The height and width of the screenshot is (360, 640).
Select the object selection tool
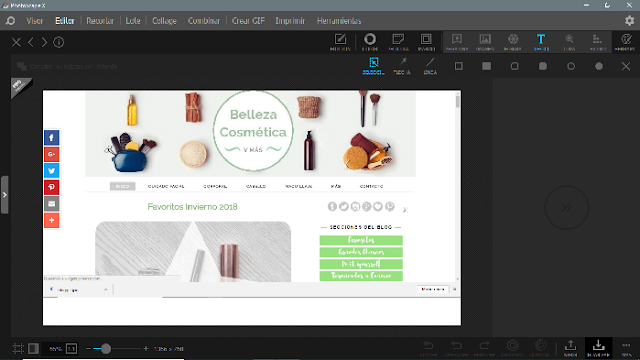(x=373, y=66)
